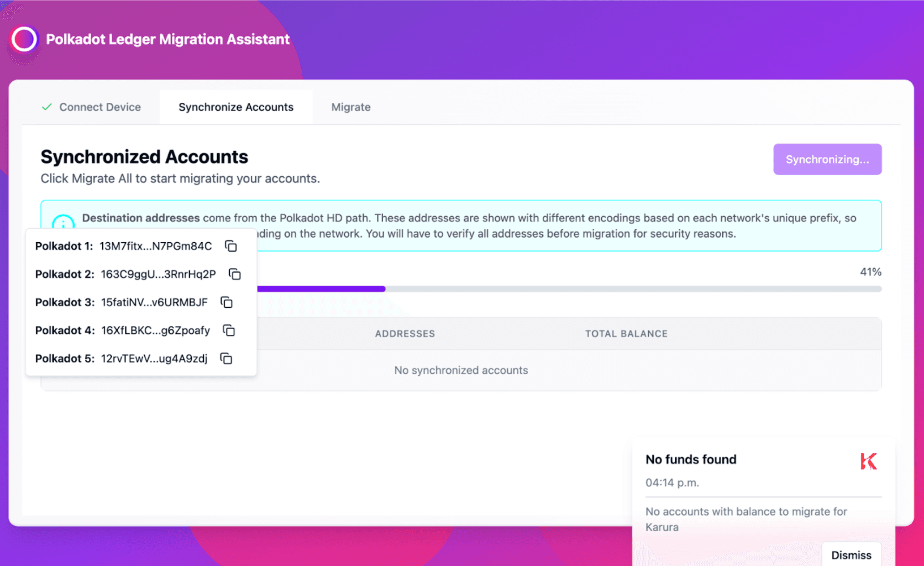Copy the Polkadot 3 address
This screenshot has width=924, height=566.
[x=227, y=302]
